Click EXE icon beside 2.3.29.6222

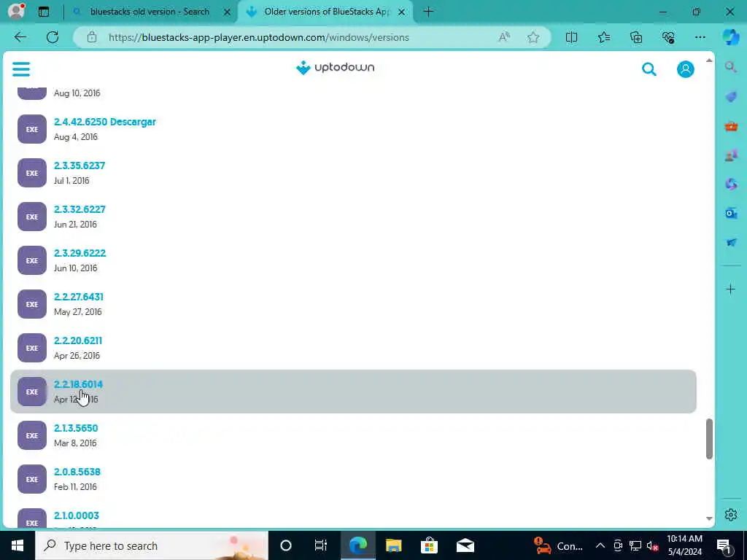pos(32,260)
